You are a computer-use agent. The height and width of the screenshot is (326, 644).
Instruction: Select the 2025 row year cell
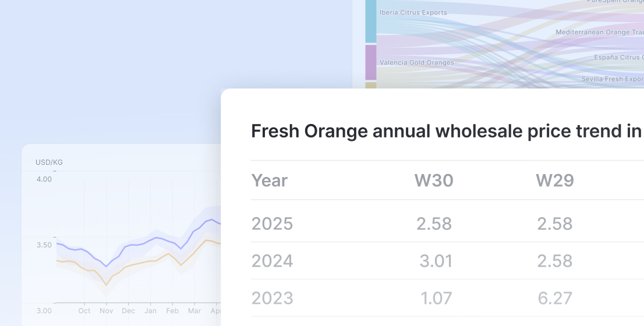(x=272, y=224)
